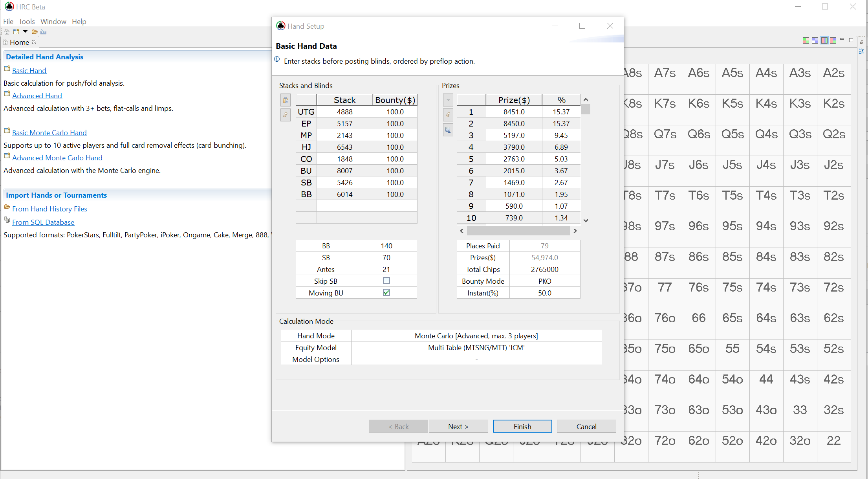Image resolution: width=868 pixels, height=479 pixels.
Task: Select the red-blue-green striped range view icon
Action: pos(824,40)
